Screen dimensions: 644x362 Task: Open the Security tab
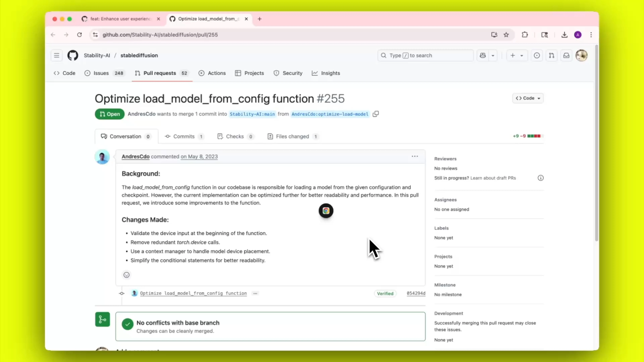pos(288,73)
